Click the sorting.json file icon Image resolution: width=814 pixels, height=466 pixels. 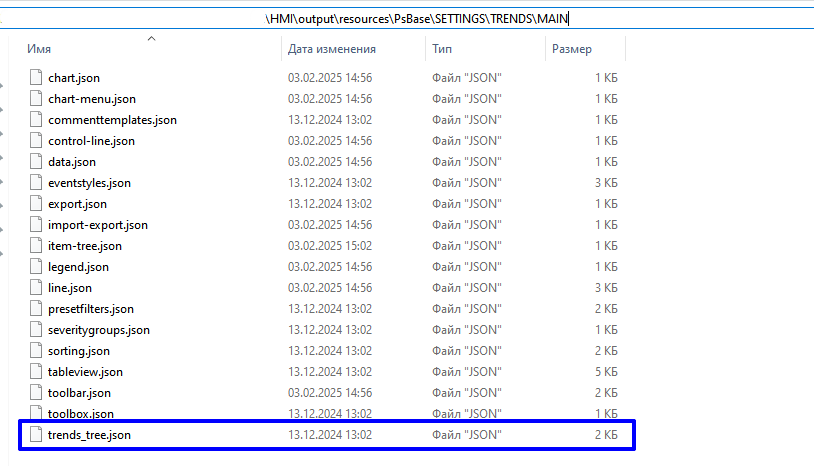(37, 351)
